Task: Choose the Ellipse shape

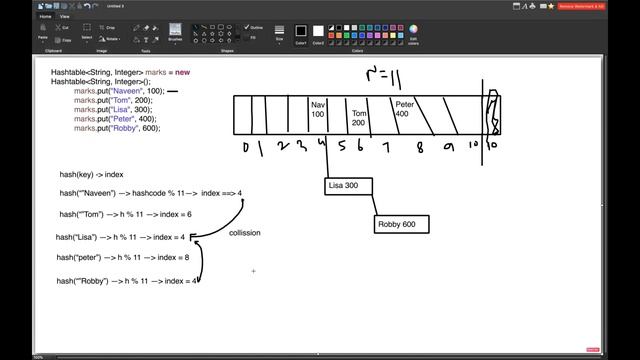Action: [x=229, y=27]
